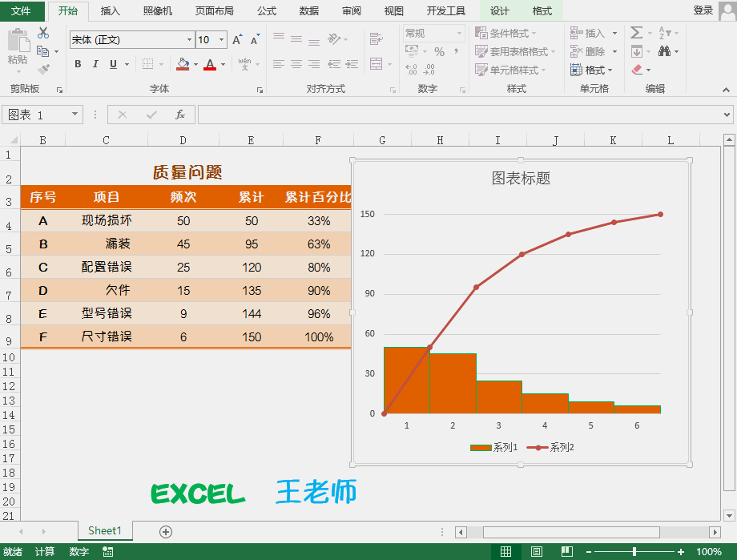Switch to the 页面布局 ribbon tab
The image size is (737, 560).
pyautogui.click(x=215, y=10)
